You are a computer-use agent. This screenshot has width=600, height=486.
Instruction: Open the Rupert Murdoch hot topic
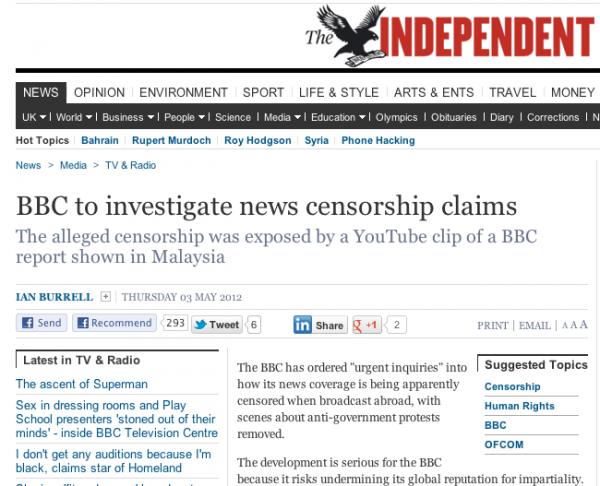tap(171, 140)
